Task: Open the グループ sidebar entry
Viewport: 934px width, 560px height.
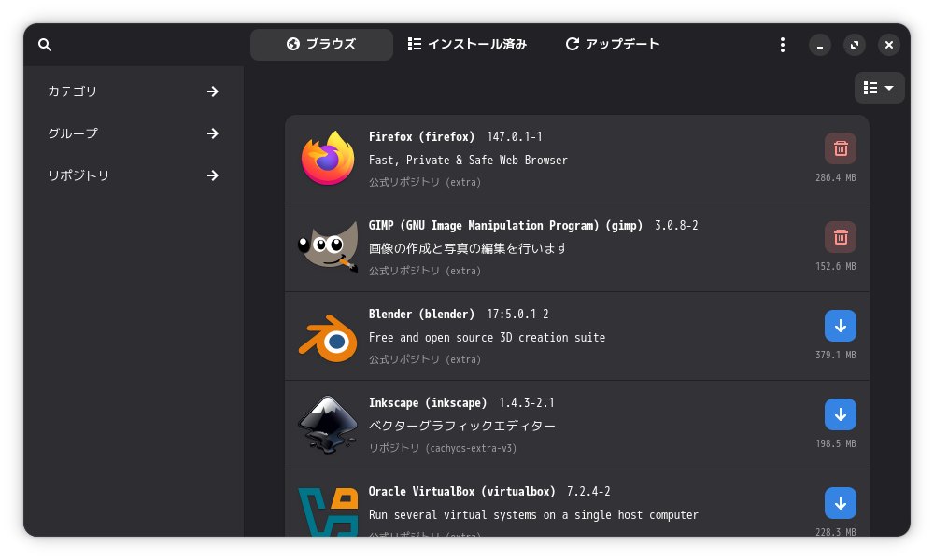Action: coord(134,133)
